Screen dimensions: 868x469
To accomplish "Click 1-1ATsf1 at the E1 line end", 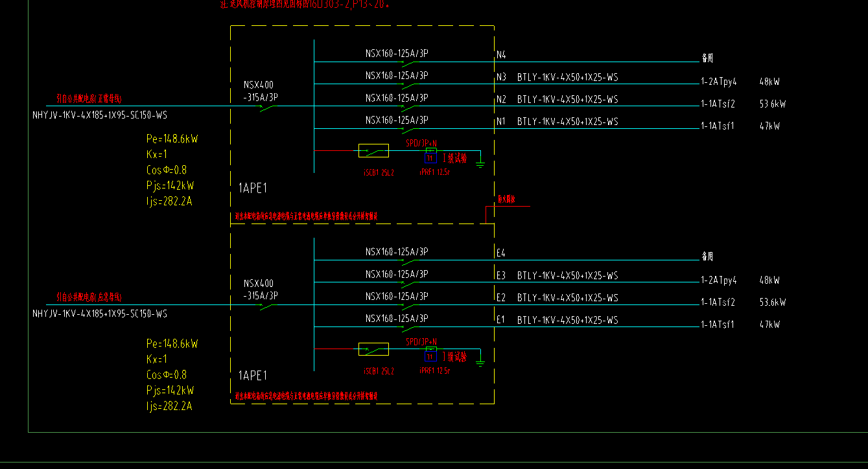I will 718,325.
